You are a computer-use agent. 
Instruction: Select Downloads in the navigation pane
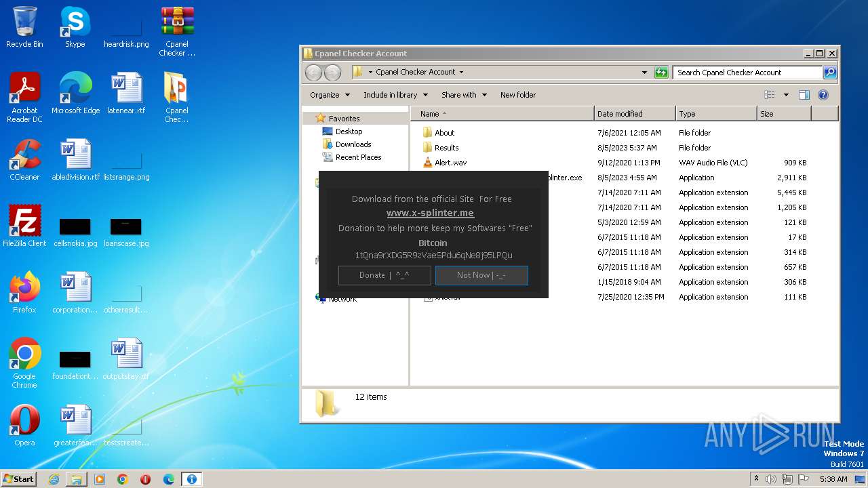pyautogui.click(x=353, y=144)
